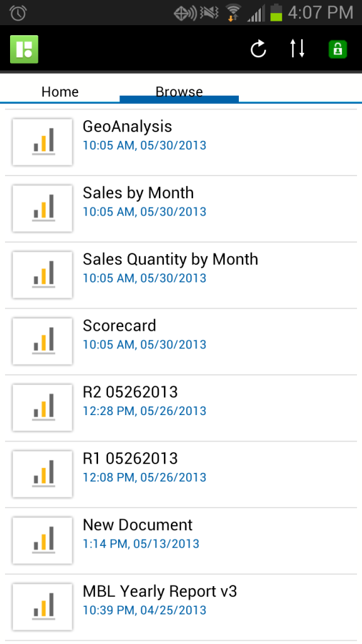The image size is (362, 644).
Task: Tap Sales Quantity by Month chart icon
Action: pos(43,275)
